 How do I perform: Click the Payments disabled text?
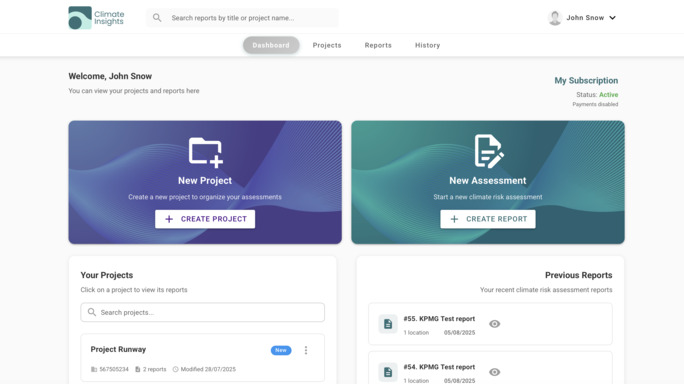tap(595, 104)
